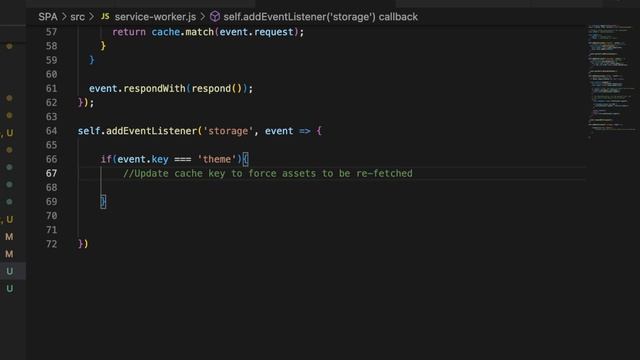Select the src breadcrumb folder
The width and height of the screenshot is (640, 360).
(78, 17)
